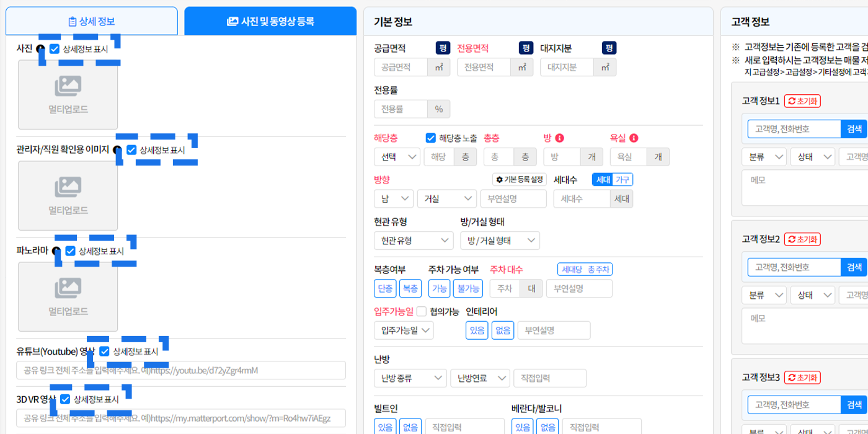
Task: Click the 3D VR matterport link field
Action: click(181, 418)
